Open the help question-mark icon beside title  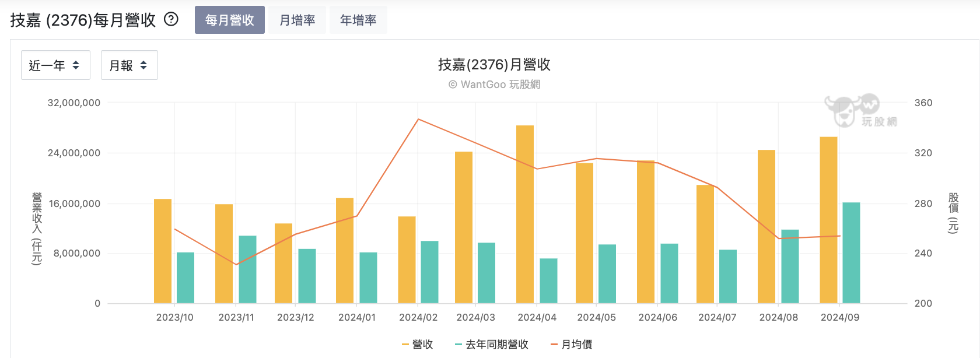pyautogui.click(x=171, y=19)
